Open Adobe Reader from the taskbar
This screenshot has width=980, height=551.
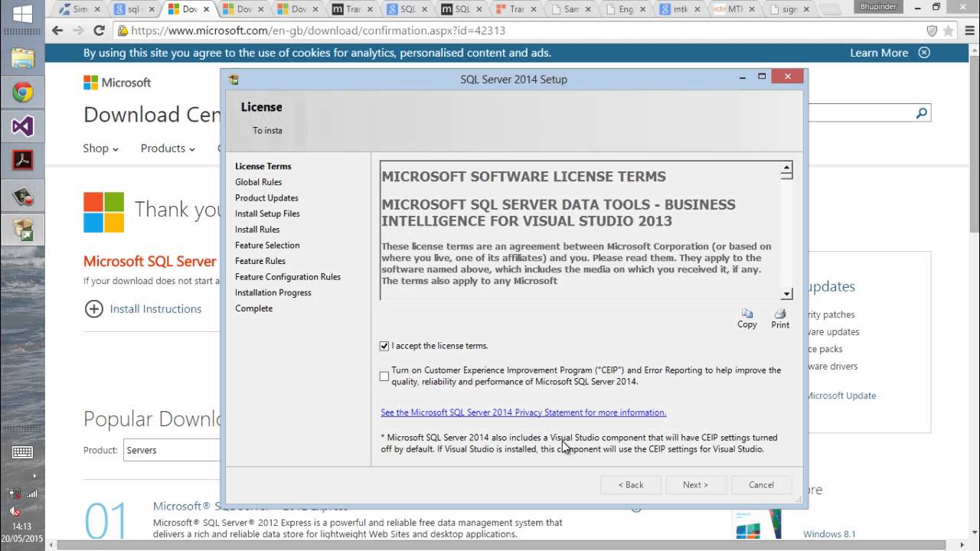tap(22, 160)
